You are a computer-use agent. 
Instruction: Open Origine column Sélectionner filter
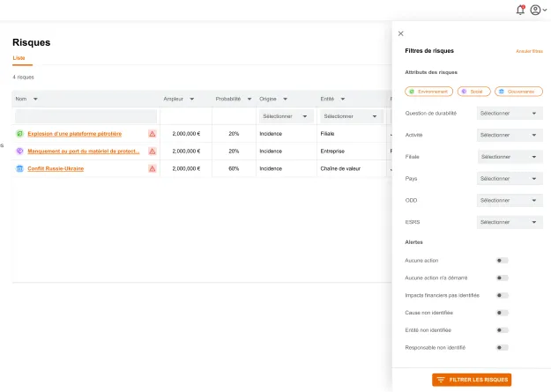[x=286, y=116]
